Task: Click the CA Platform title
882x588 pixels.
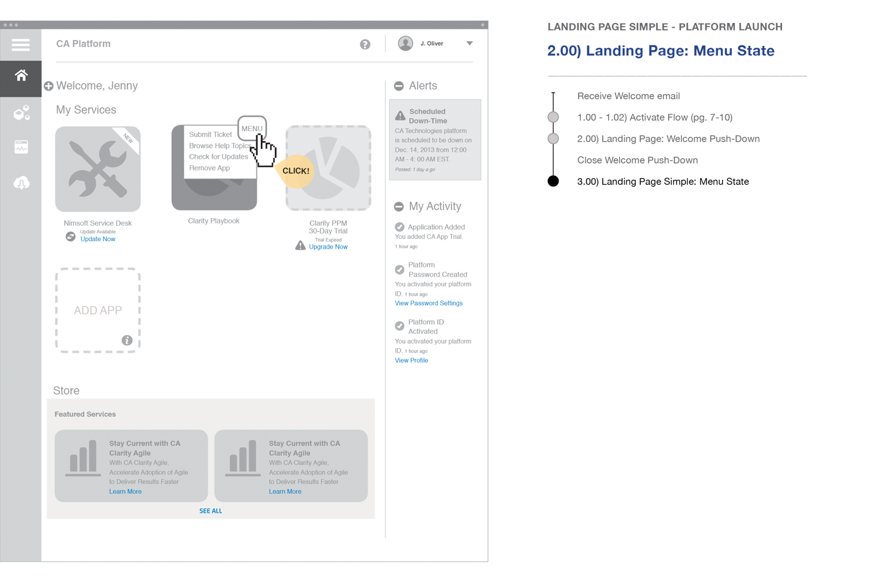Action: tap(83, 44)
